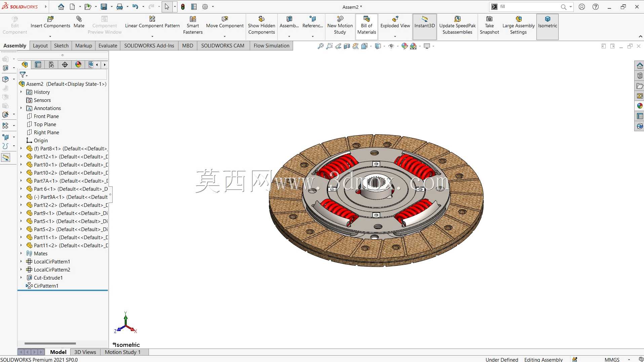Open Custom Properties icon in task pane
644x362 pixels.
click(x=640, y=116)
